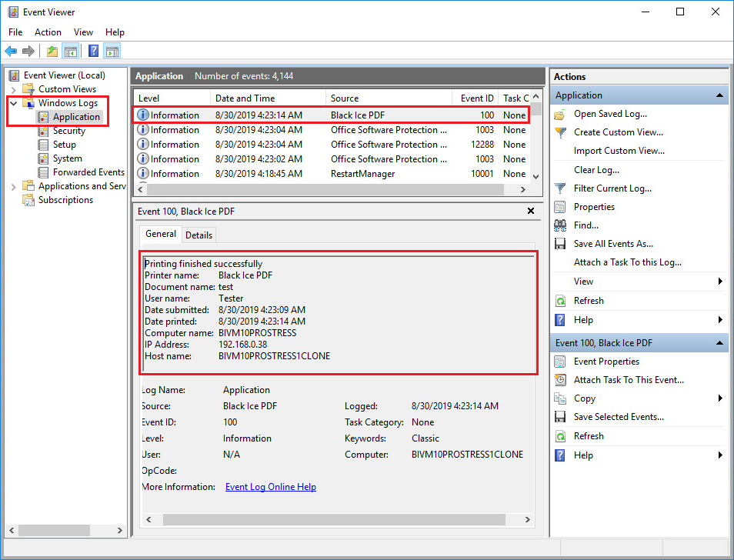734x560 pixels.
Task: Collapse the Windows Logs tree node
Action: (14, 103)
